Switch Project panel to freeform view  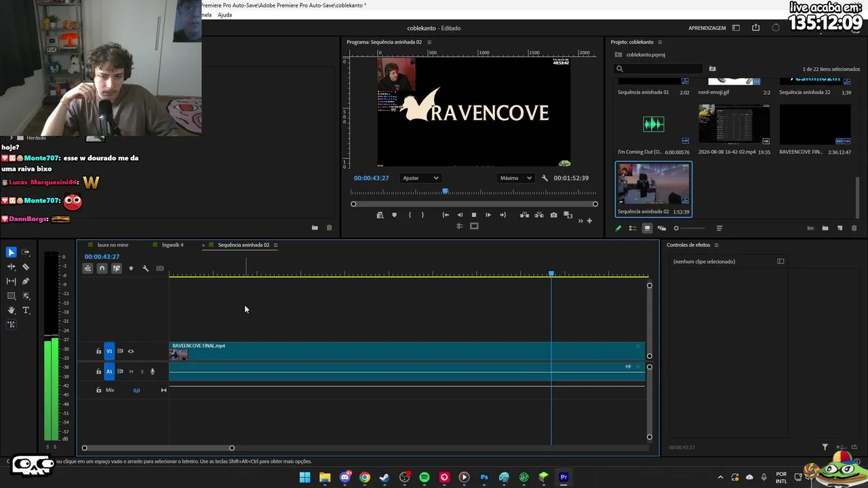[x=662, y=228]
